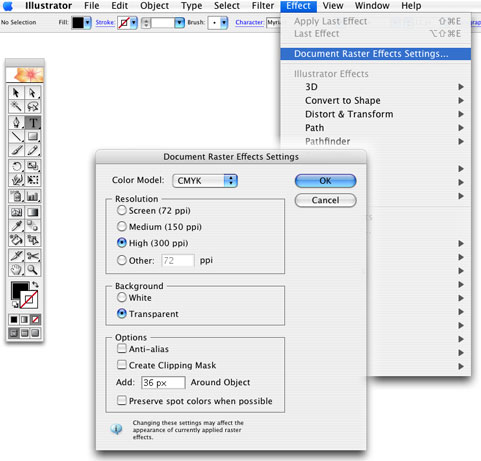This screenshot has width=481, height=461.
Task: Expand the Fill color dropdown arrow
Action: coord(87,23)
